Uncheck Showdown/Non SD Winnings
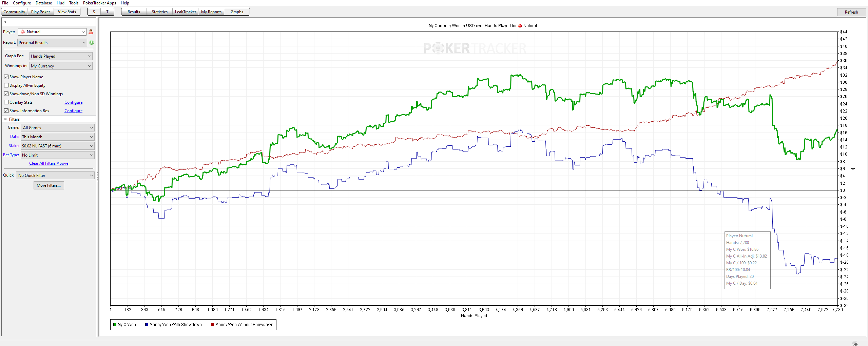Image resolution: width=868 pixels, height=346 pixels. [6, 94]
